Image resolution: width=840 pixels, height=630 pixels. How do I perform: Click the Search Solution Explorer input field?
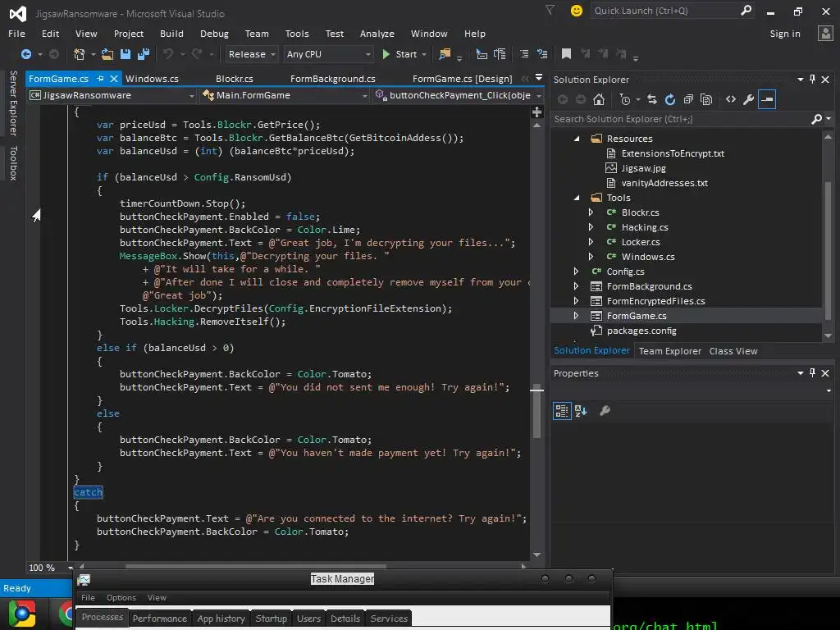682,119
